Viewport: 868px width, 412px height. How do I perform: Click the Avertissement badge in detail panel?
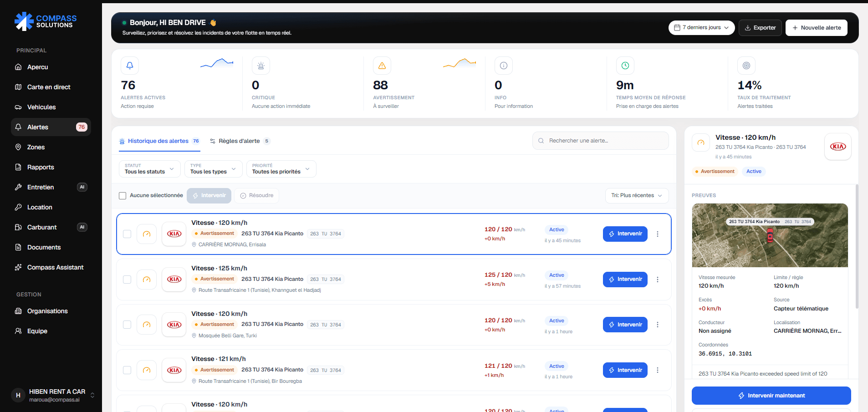[x=715, y=172]
